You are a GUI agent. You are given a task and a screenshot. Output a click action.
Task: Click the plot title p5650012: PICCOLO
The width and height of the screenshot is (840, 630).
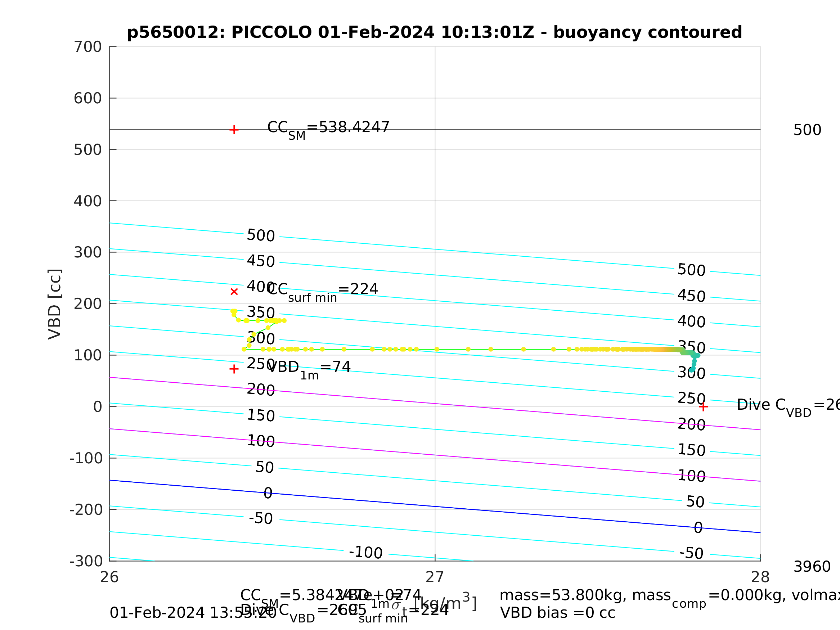(x=435, y=32)
